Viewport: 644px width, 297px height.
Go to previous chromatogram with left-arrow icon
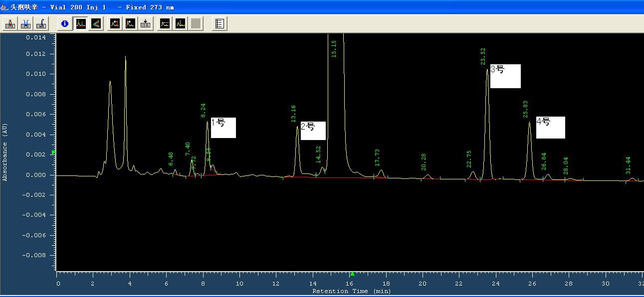coord(115,23)
